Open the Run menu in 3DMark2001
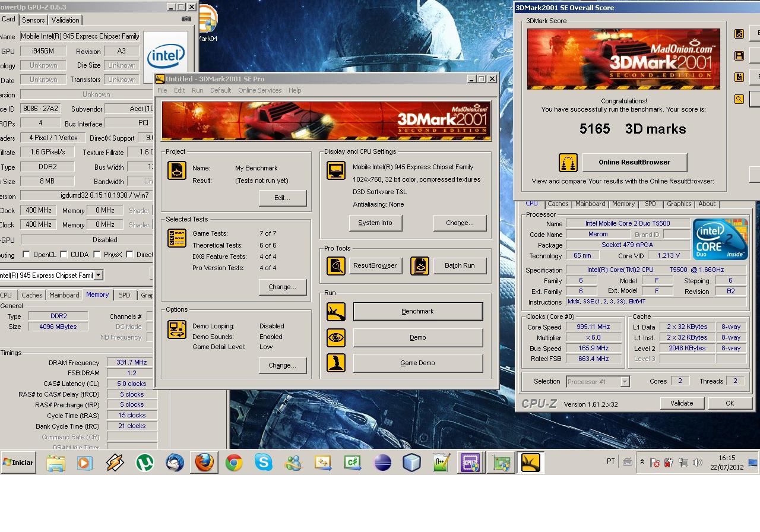 point(198,90)
